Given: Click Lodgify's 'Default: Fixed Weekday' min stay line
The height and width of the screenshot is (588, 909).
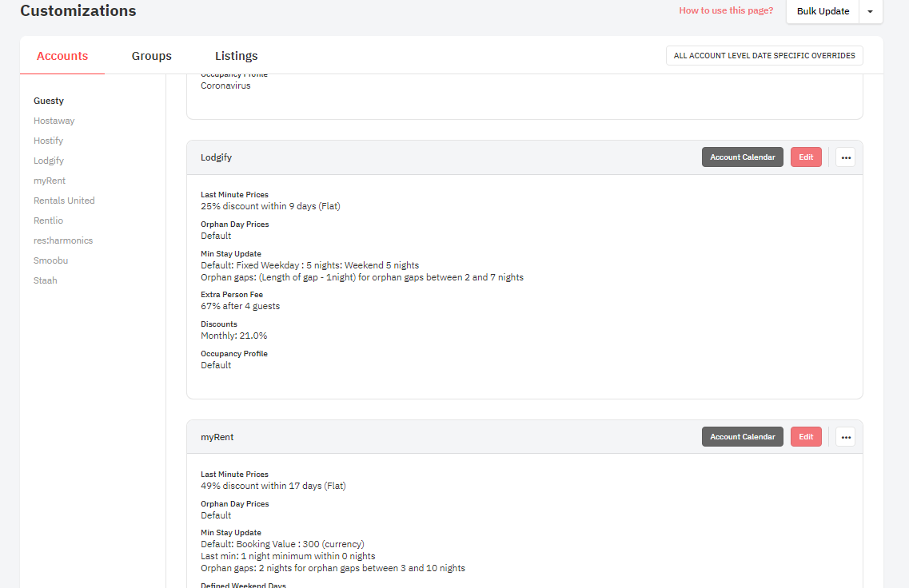Looking at the screenshot, I should click(309, 265).
